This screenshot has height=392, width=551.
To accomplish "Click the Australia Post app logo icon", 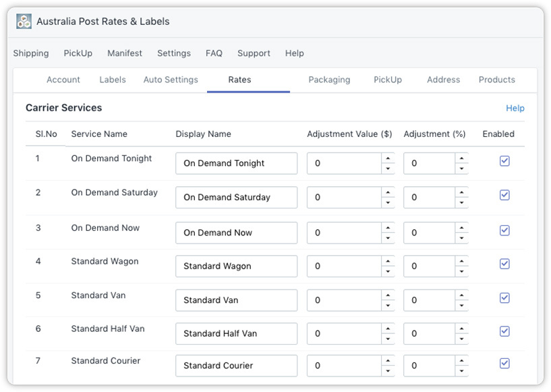I will click(x=24, y=22).
